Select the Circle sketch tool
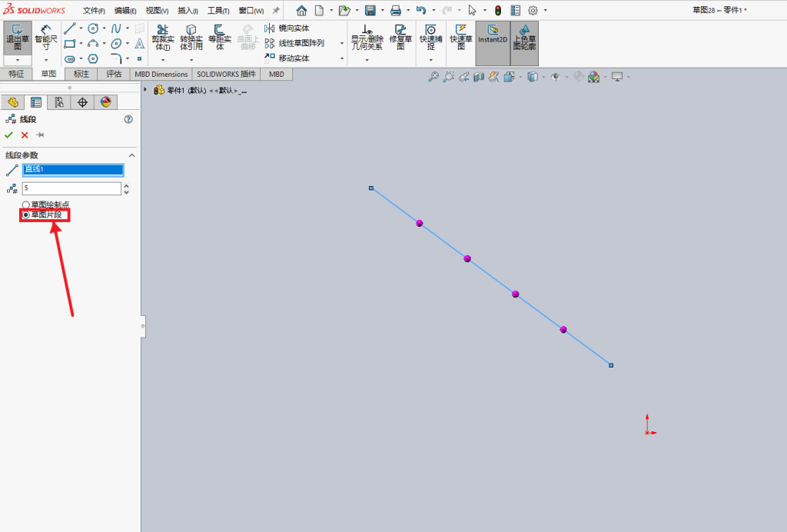 pos(93,28)
